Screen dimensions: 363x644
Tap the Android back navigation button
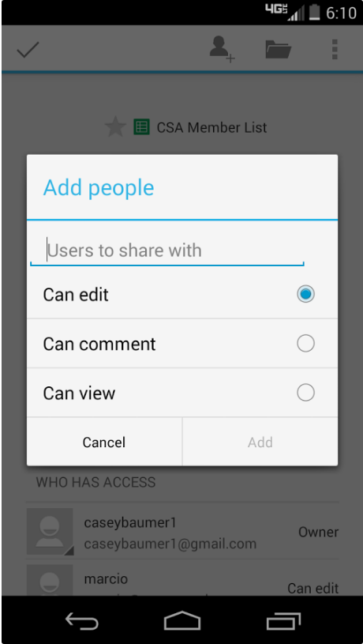pos(81,621)
